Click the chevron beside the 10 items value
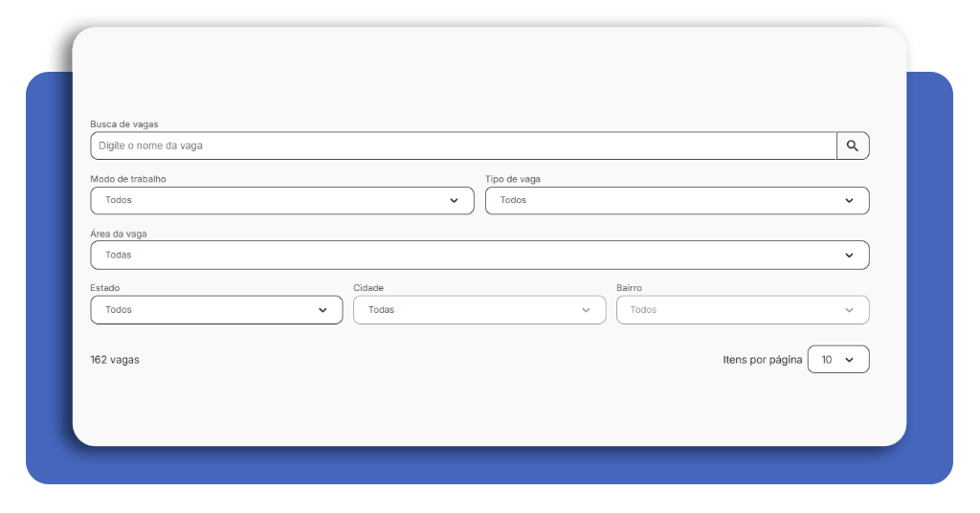This screenshot has width=980, height=513. pos(849,360)
